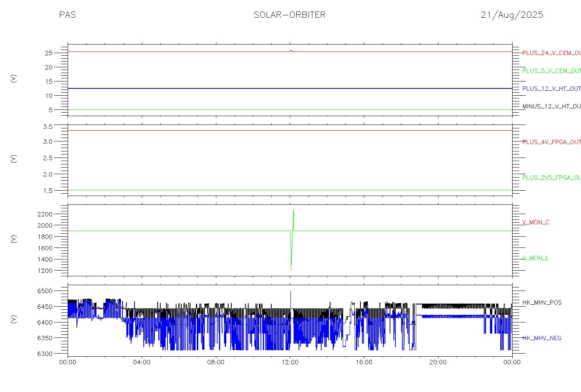Screen dimensions: 581x392
Task: Click the 04:00 time axis label
Action: (x=142, y=362)
